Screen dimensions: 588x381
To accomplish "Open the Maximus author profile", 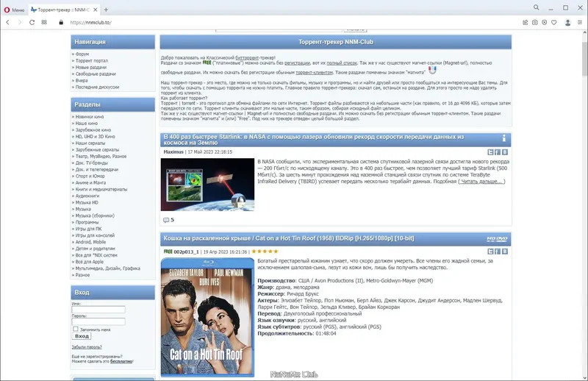I will (173, 152).
